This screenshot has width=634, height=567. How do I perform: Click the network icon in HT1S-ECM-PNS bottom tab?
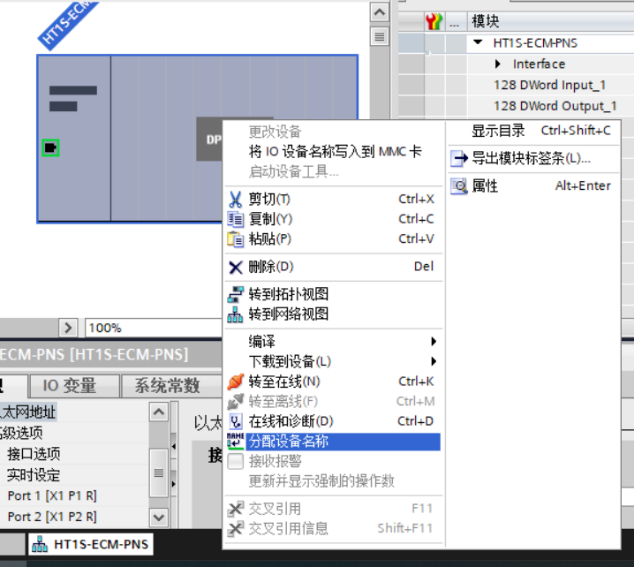tap(40, 544)
